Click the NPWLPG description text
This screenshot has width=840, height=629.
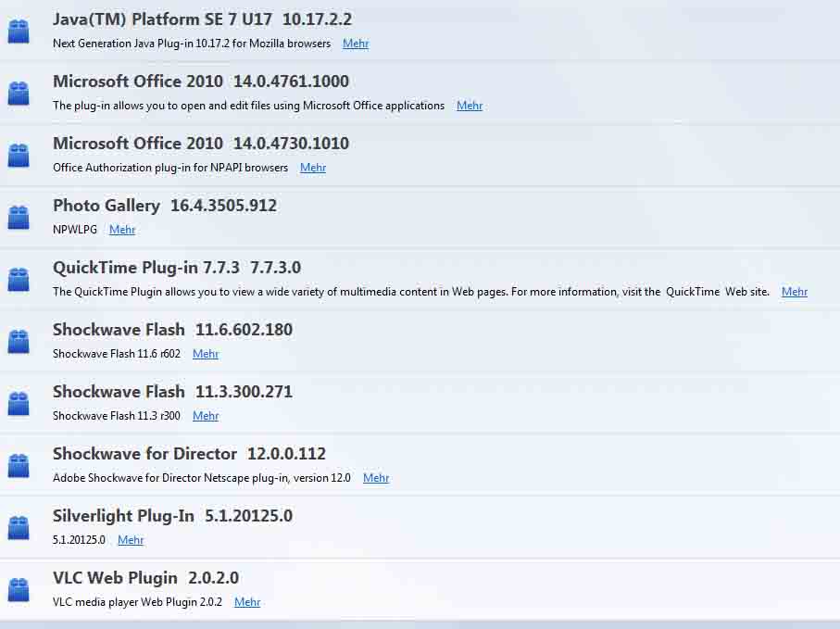tap(75, 230)
